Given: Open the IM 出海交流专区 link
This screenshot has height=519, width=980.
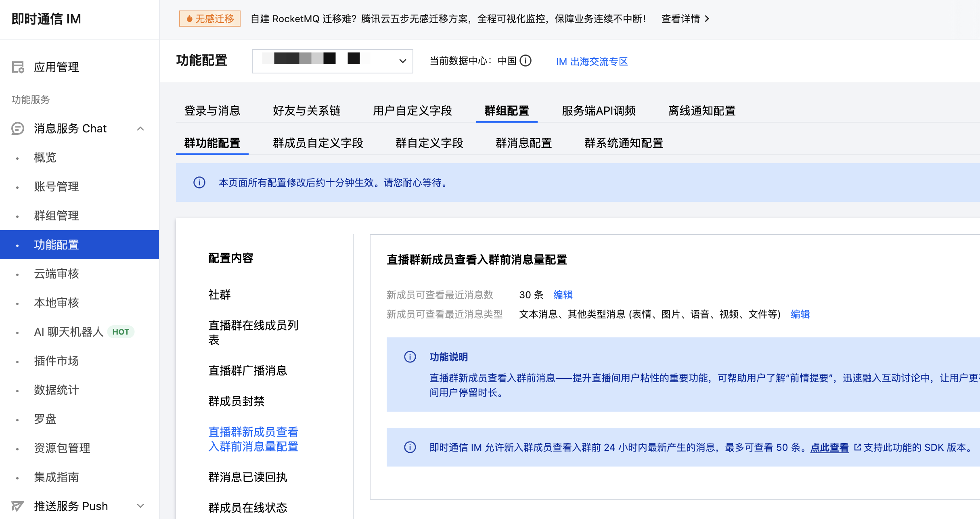Looking at the screenshot, I should [x=592, y=61].
